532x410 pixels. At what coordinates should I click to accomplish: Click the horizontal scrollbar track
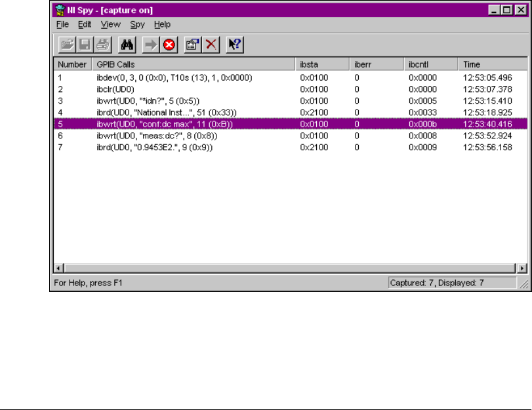(290, 268)
